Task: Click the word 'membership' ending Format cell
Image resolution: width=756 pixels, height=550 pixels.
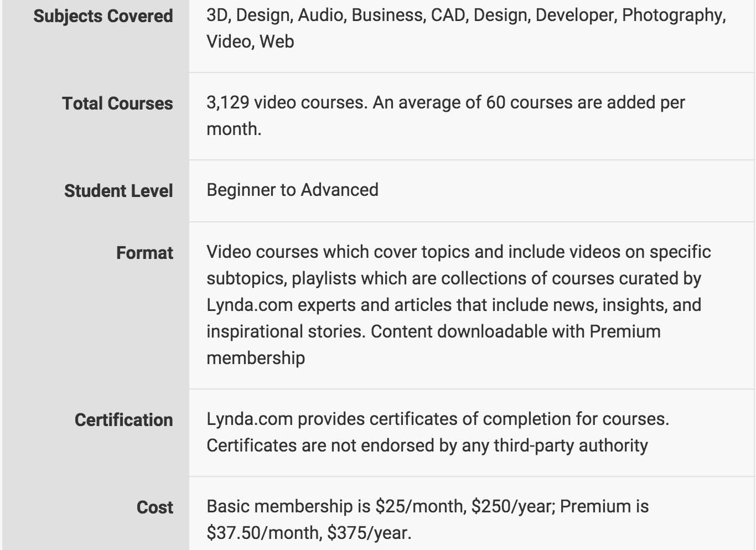Action: (256, 358)
